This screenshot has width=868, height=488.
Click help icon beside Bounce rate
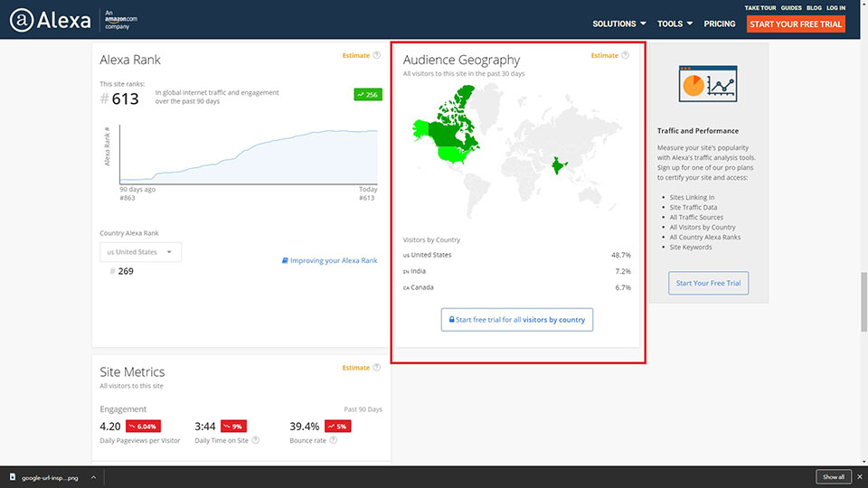333,440
